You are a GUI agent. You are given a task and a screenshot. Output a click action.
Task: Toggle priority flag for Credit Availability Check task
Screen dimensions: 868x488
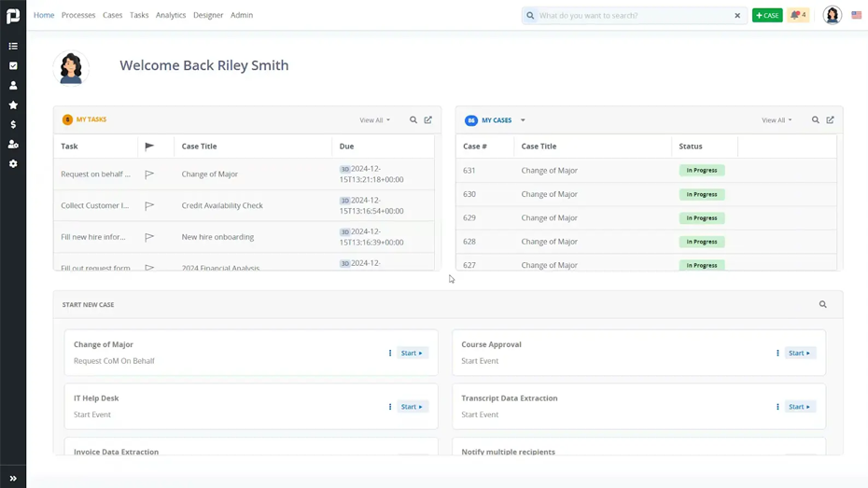(149, 206)
